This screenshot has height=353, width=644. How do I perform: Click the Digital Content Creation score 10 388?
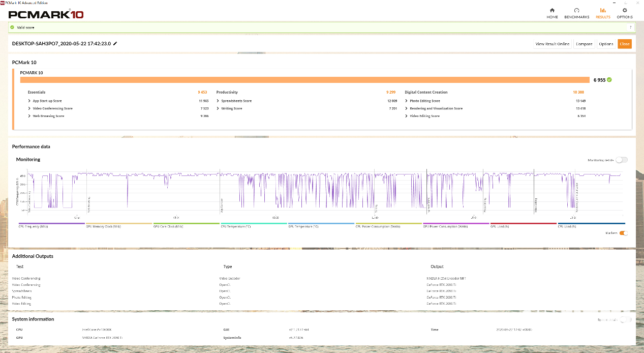(578, 93)
